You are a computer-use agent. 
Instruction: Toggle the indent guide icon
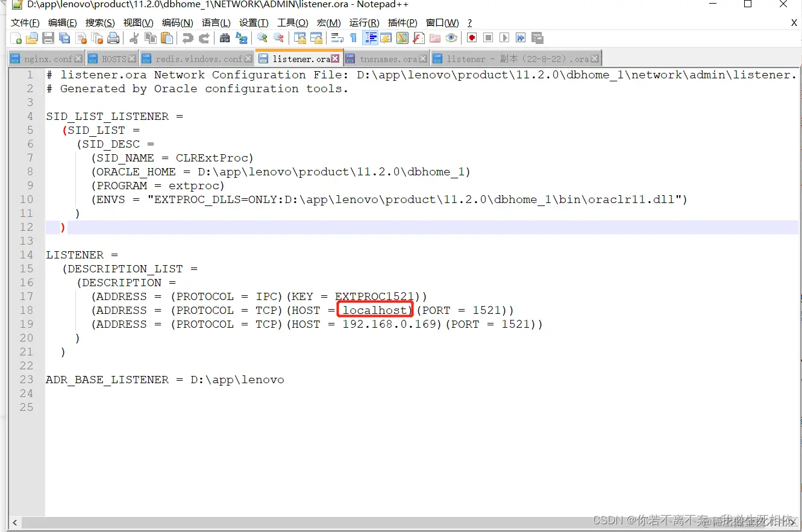pos(370,38)
